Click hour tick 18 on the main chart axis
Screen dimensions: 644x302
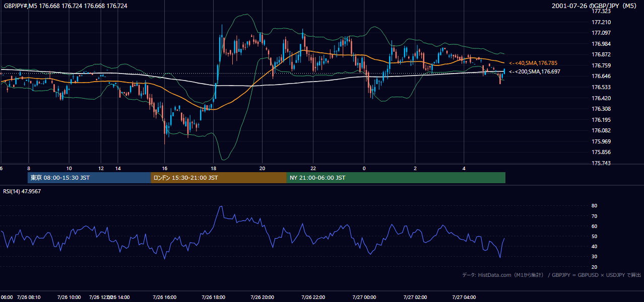(213, 168)
